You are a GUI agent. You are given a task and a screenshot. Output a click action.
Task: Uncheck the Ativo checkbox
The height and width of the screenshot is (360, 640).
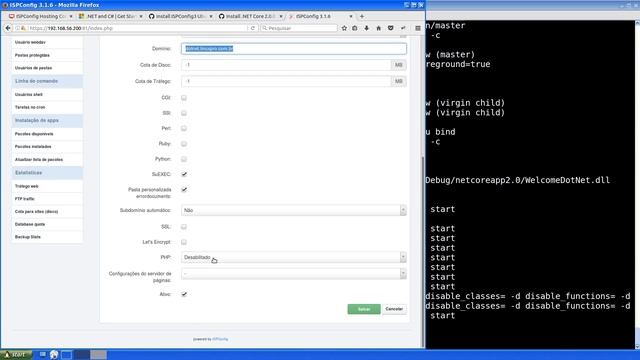point(184,294)
